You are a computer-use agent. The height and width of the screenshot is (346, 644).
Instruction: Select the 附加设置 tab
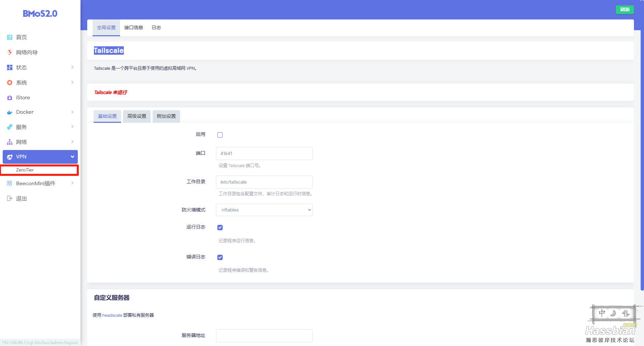tap(166, 116)
